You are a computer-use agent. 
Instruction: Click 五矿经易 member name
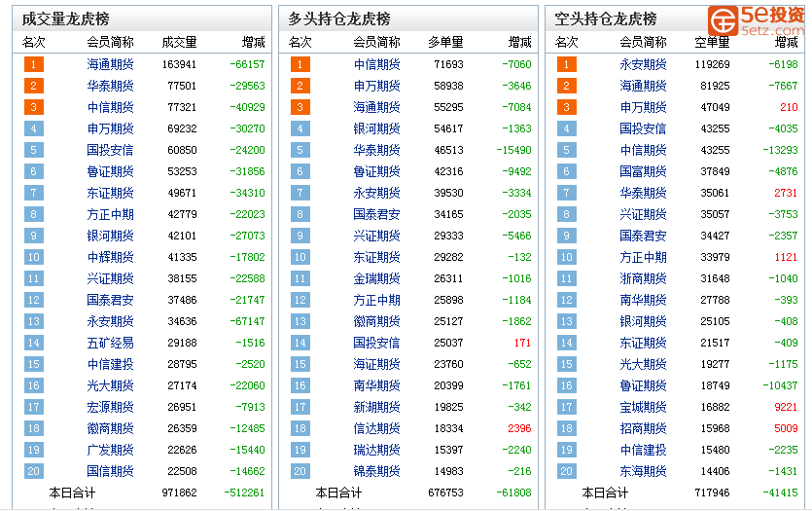click(110, 343)
